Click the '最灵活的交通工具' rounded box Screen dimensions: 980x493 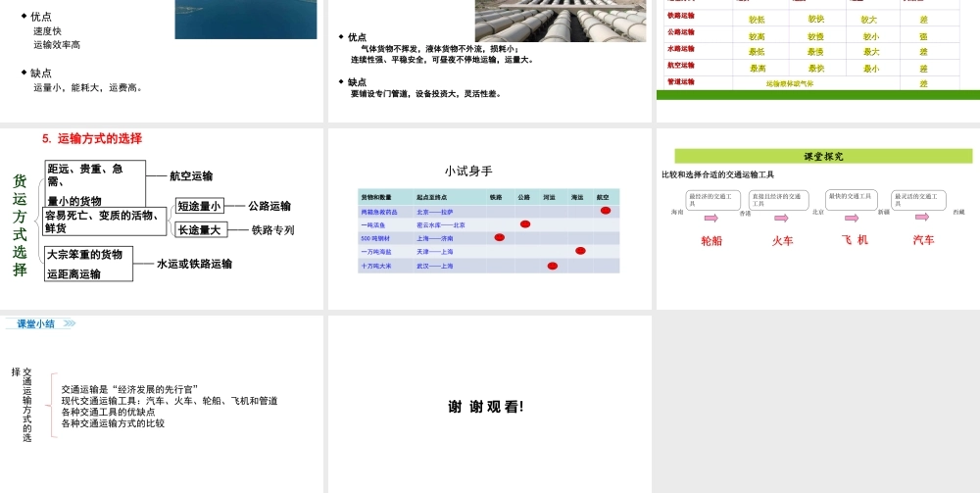pos(919,200)
